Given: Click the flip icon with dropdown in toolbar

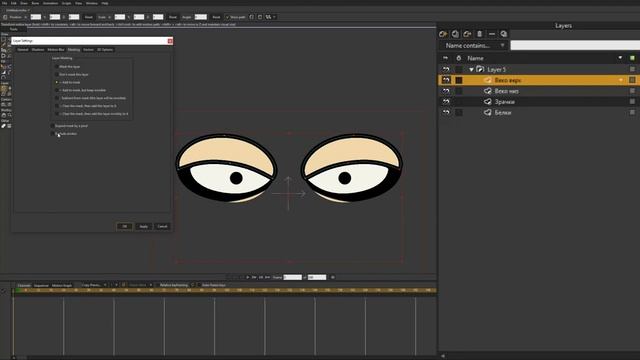Looking at the screenshot, I should 270,17.
